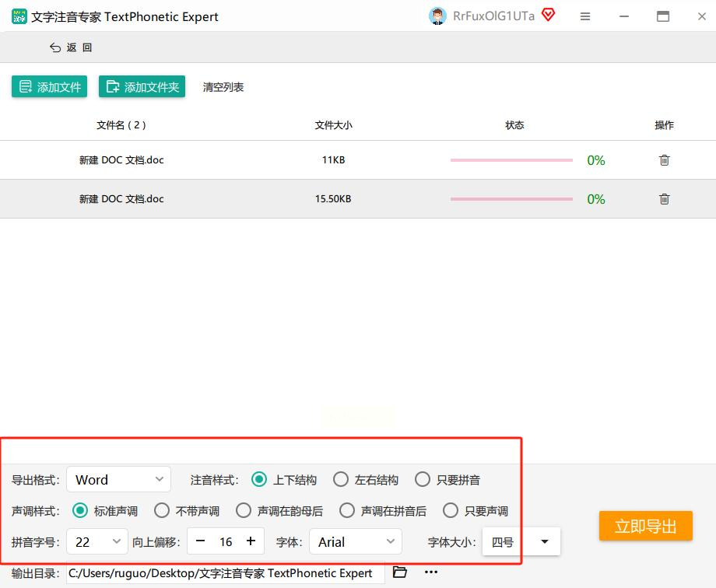The width and height of the screenshot is (716, 588).
Task: Open the hamburger menu in title bar
Action: click(x=585, y=16)
